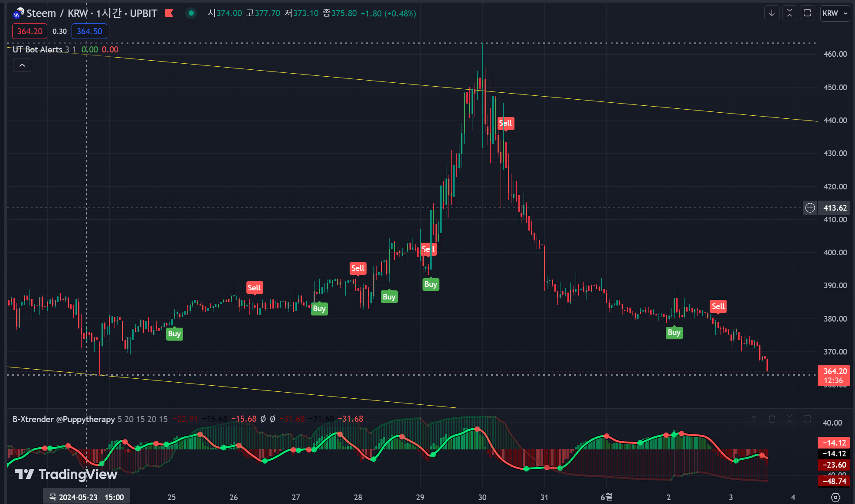Collapse the B-Xtrender pane with chevrons

(x=789, y=419)
